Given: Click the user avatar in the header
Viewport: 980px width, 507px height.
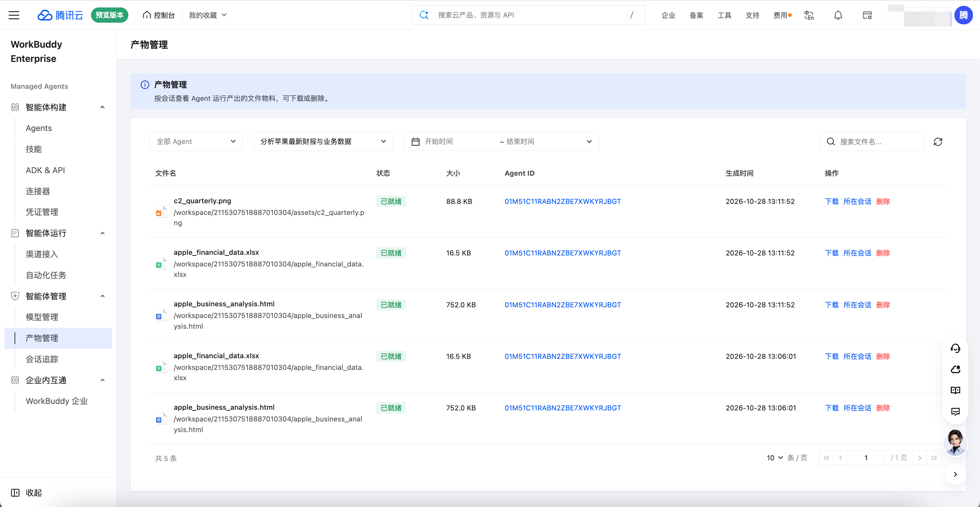Looking at the screenshot, I should click(963, 15).
